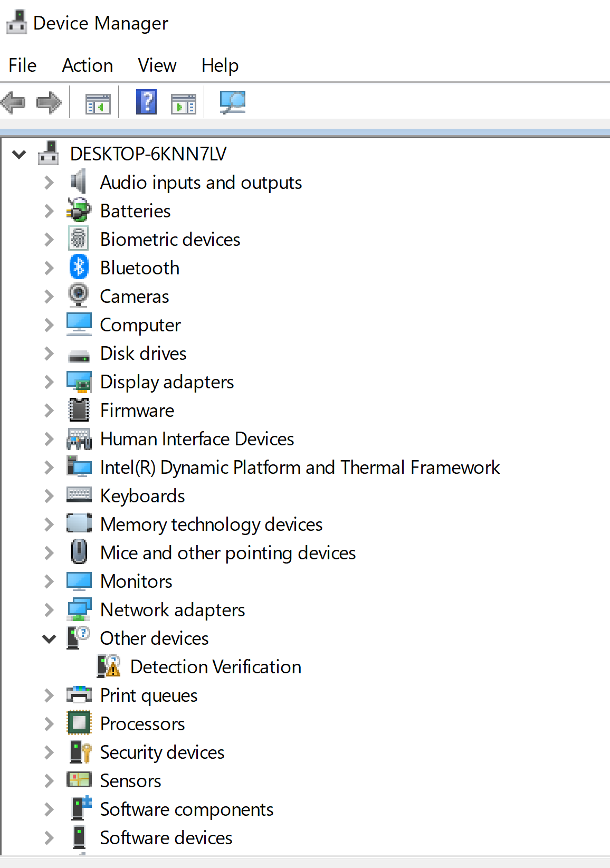The height and width of the screenshot is (868, 610).
Task: Click the Cameras webcam icon
Action: (x=79, y=296)
